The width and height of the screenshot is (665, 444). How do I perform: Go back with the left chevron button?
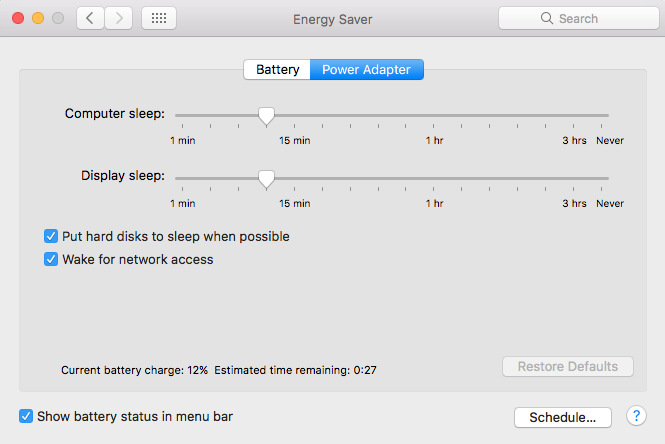point(90,18)
